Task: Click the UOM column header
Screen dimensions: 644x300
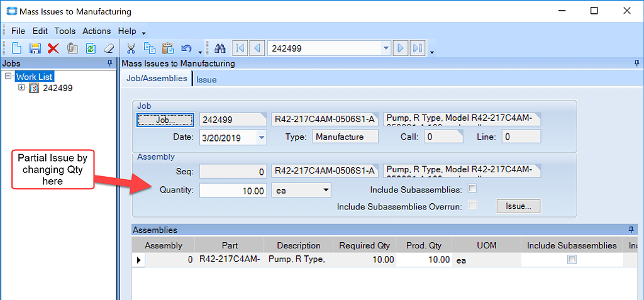Action: pyautogui.click(x=486, y=245)
